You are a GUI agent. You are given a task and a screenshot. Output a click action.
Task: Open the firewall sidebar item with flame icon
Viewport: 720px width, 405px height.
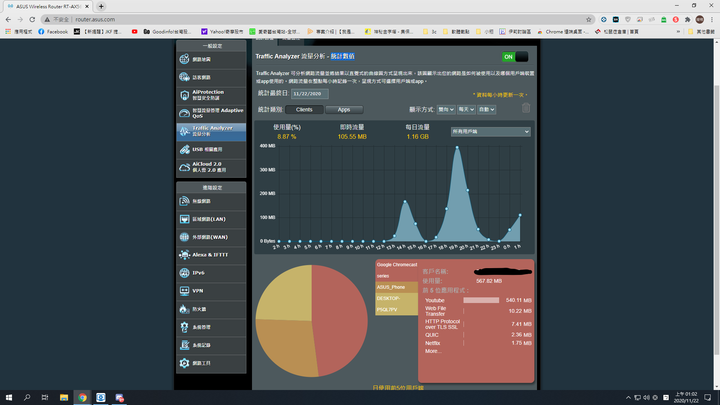coord(211,309)
